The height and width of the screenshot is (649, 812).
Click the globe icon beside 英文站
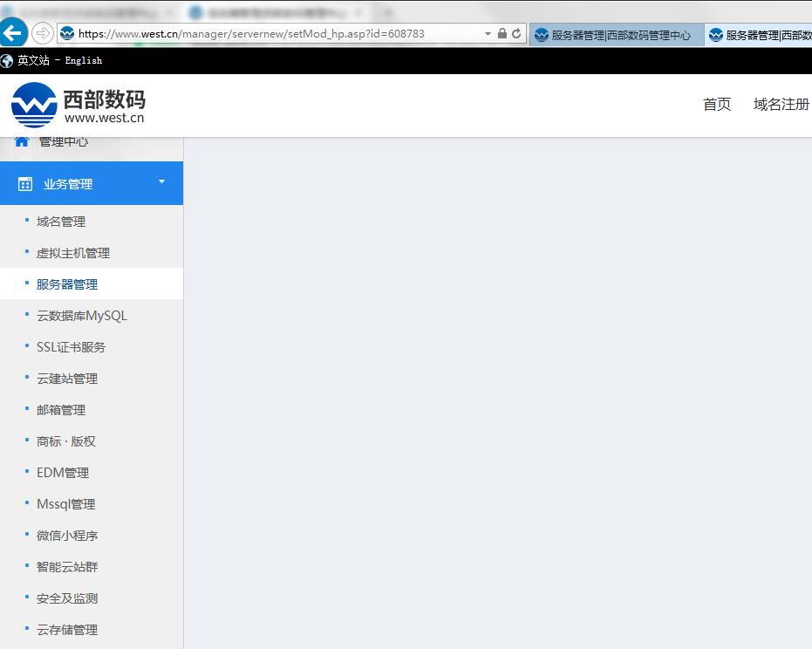click(8, 60)
